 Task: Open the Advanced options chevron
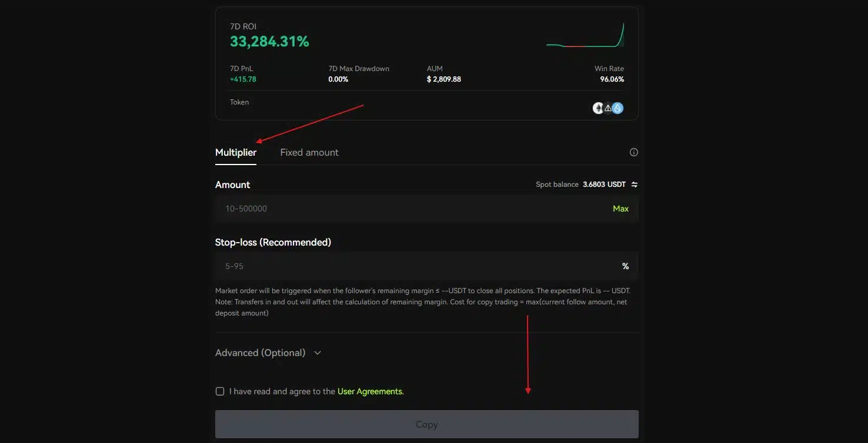point(317,353)
